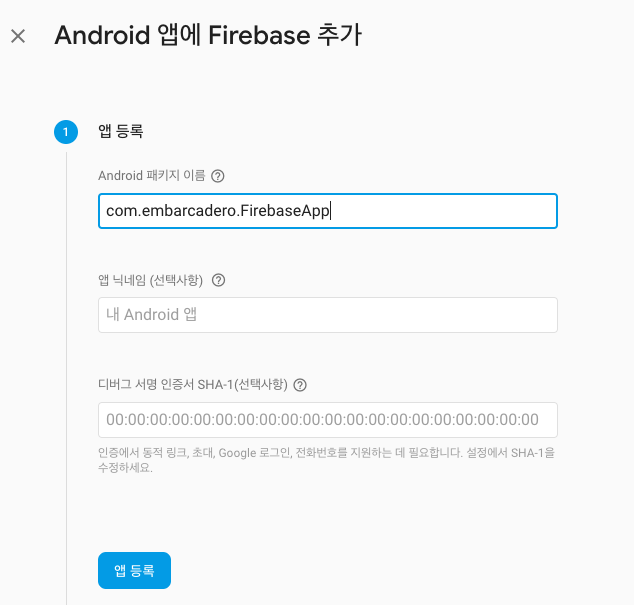Show help for 디버그 서명 인증서 SHA-1
This screenshot has width=634, height=605.
[x=300, y=385]
